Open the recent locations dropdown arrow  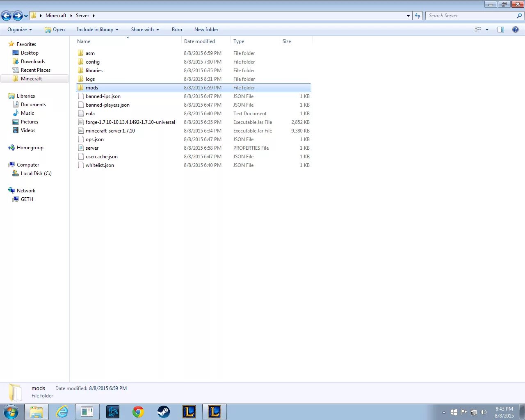coord(26,16)
